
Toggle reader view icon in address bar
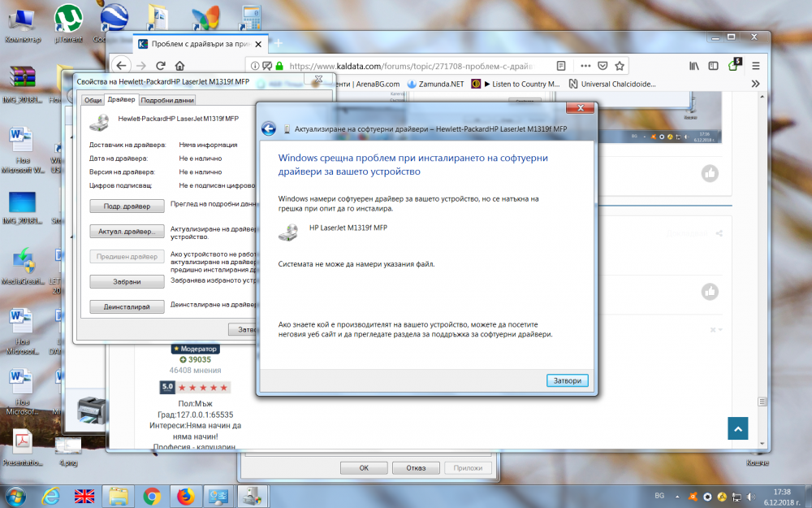pos(561,66)
